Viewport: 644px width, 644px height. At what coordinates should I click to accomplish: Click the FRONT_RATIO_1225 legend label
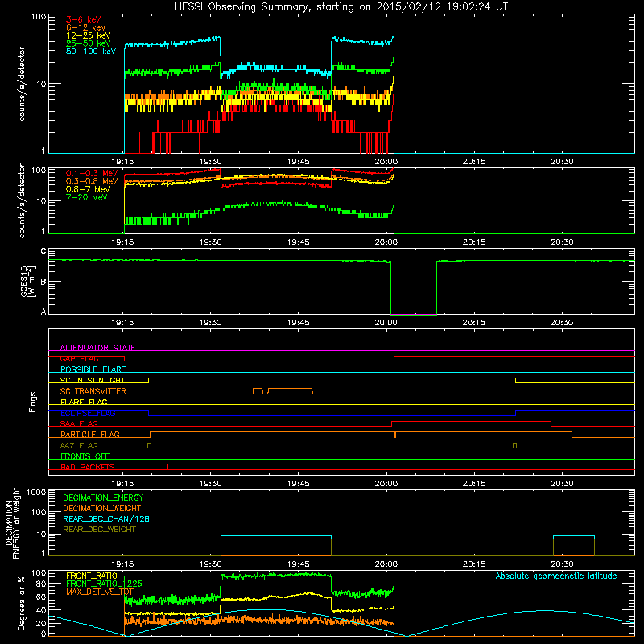104,584
